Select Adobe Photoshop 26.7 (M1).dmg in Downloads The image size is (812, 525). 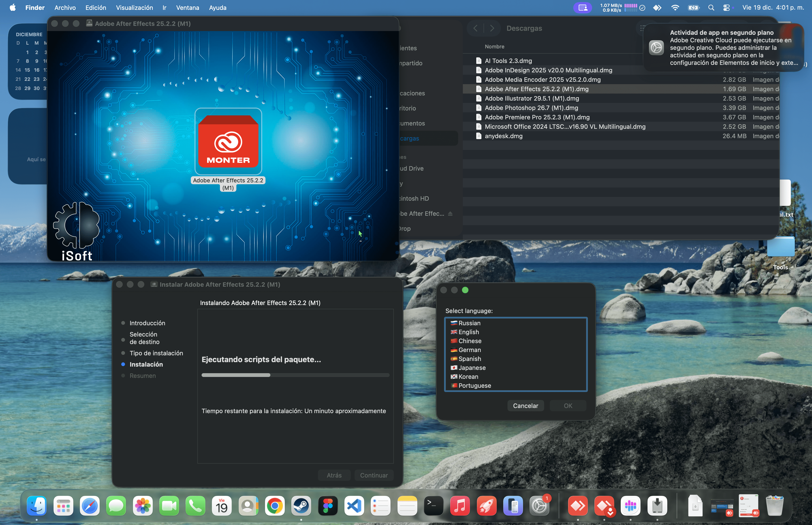531,108
